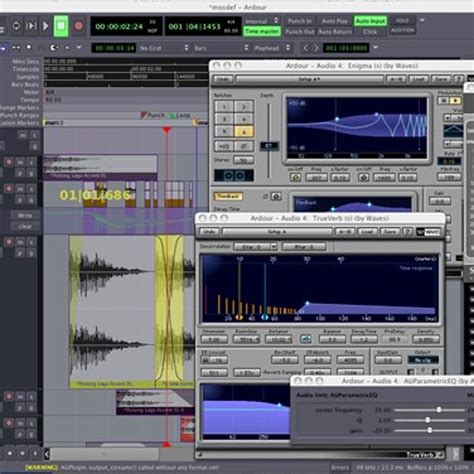
Task: Adjust the AUParametricEQ gain slider
Action: click(x=429, y=430)
